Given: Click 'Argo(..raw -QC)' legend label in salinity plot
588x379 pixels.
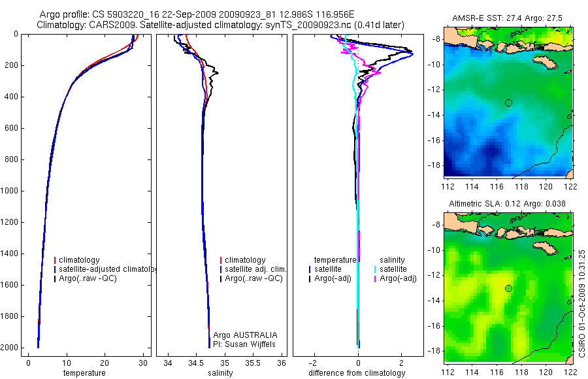Looking at the screenshot, I should click(x=253, y=278).
